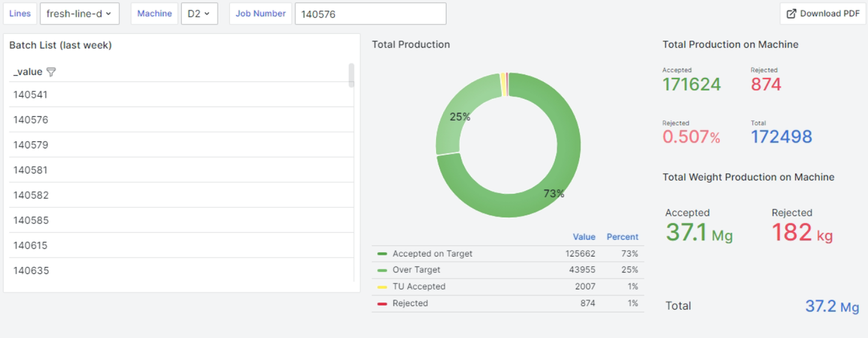Expand the Machine dropdown showing D2

199,14
